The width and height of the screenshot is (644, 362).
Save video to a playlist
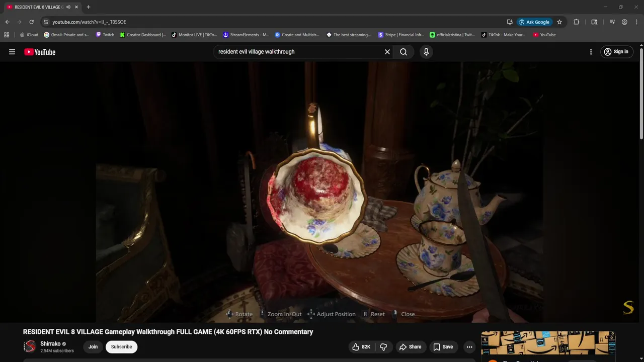[x=443, y=347]
